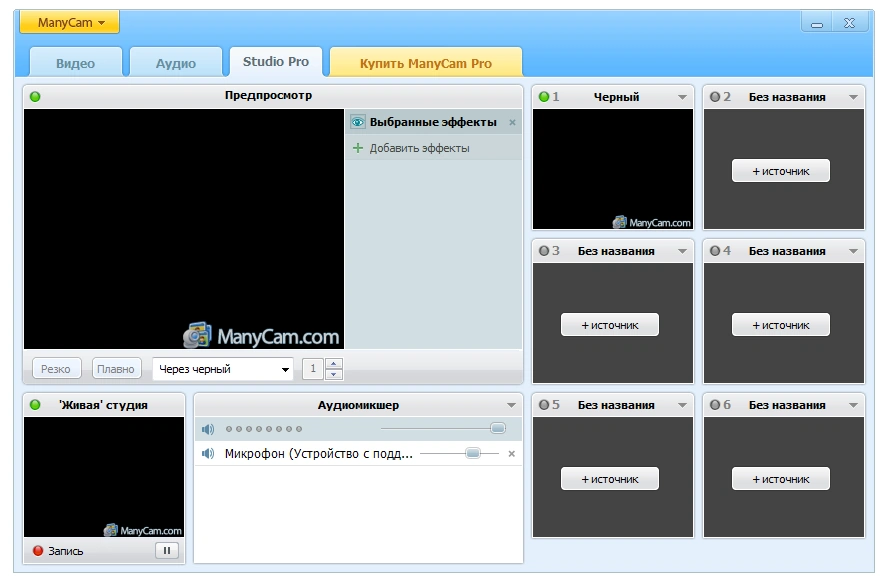Screen dimensions: 894x580
Task: Remove the Микрофон audio source
Action: 511,454
